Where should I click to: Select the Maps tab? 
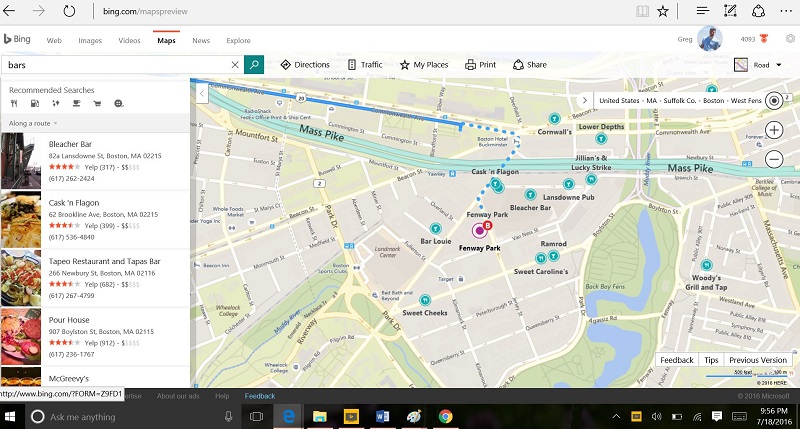click(166, 40)
